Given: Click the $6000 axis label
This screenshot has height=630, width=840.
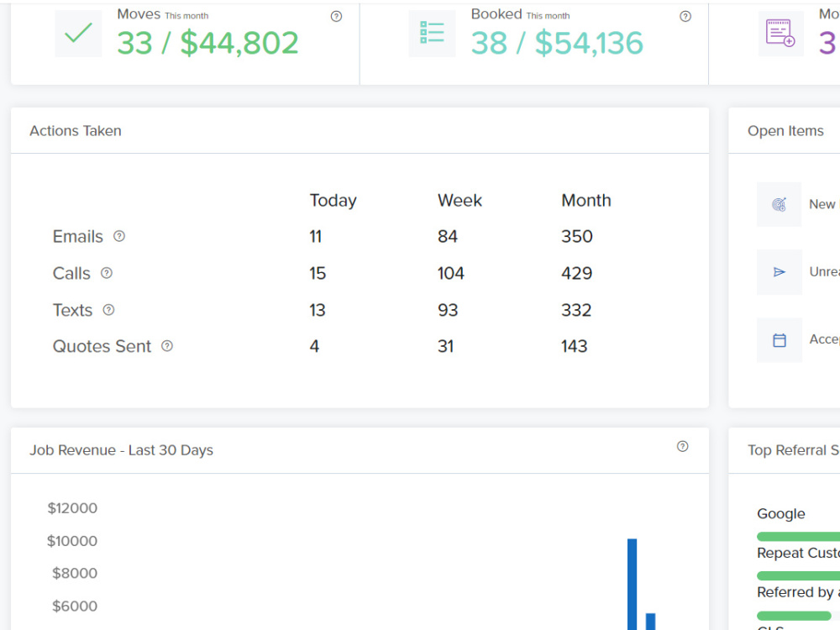Looking at the screenshot, I should pyautogui.click(x=75, y=606).
